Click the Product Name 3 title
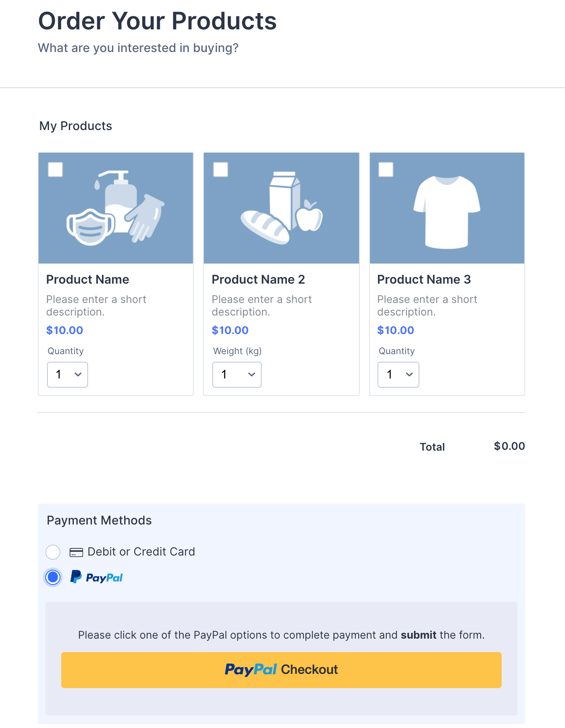The image size is (565, 728). click(x=424, y=279)
